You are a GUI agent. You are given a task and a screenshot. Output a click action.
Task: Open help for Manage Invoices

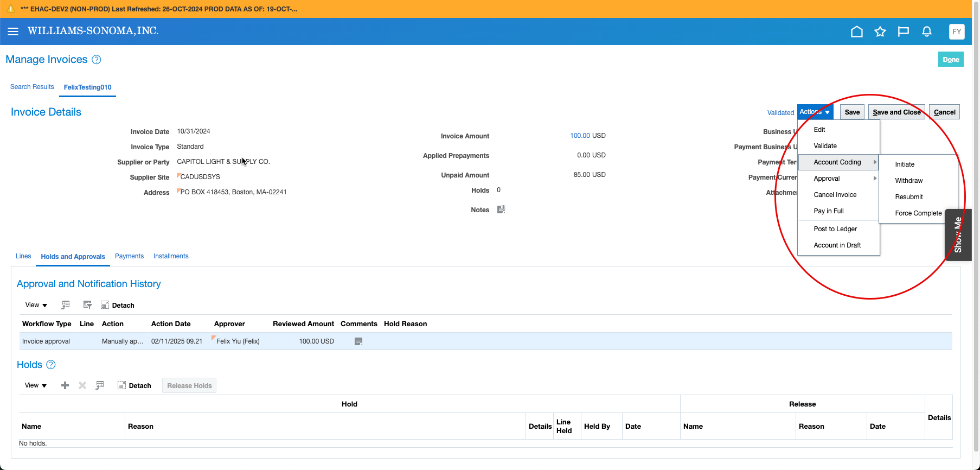(97, 60)
